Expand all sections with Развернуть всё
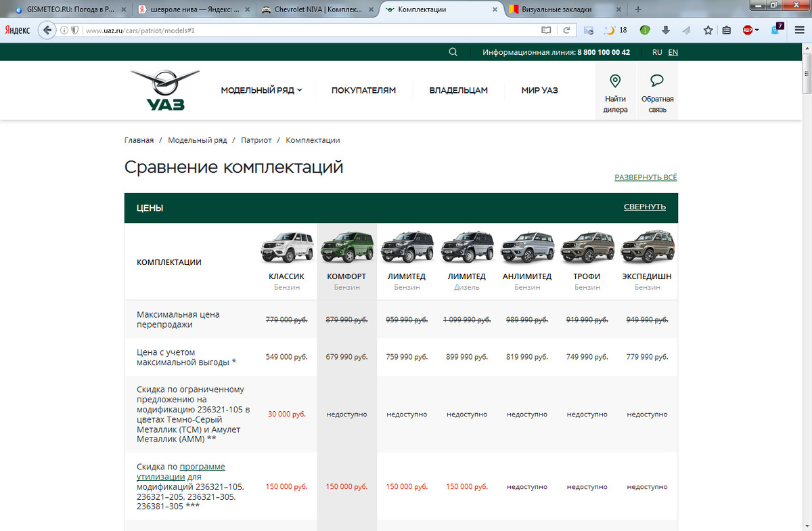This screenshot has width=812, height=531. coord(646,177)
